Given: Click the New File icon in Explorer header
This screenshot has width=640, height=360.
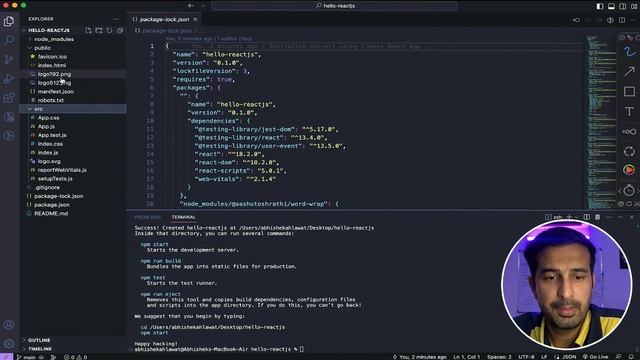Looking at the screenshot, I should [x=88, y=30].
